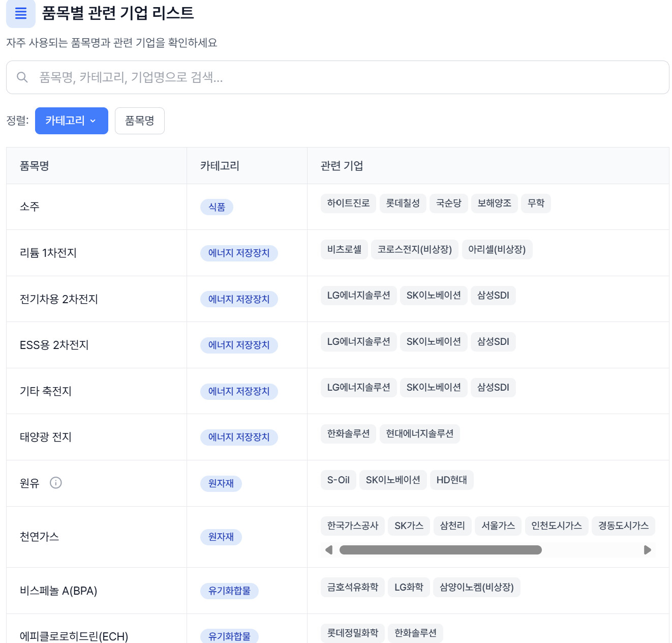Select the 비츠로셀 company chip
This screenshot has width=672, height=643.
coord(345,250)
